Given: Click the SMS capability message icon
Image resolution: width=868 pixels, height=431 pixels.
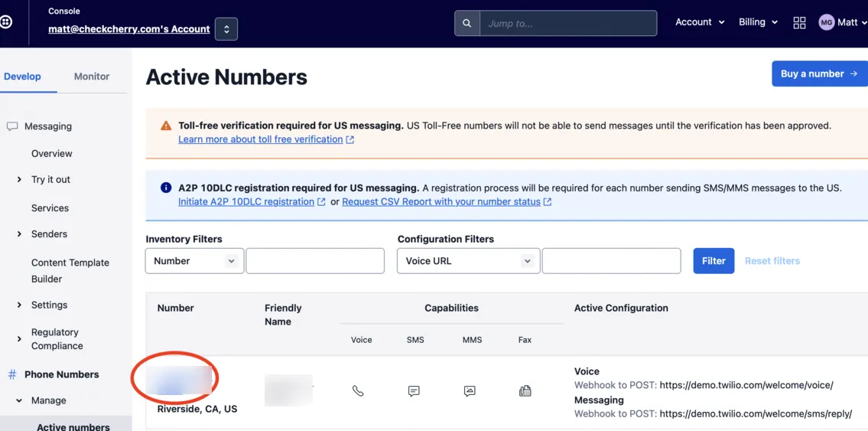Looking at the screenshot, I should click(414, 391).
